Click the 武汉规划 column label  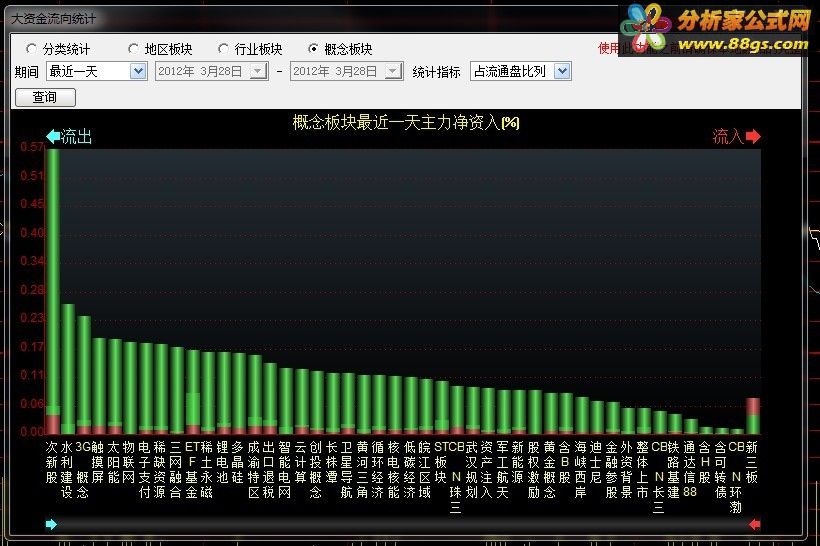(471, 470)
